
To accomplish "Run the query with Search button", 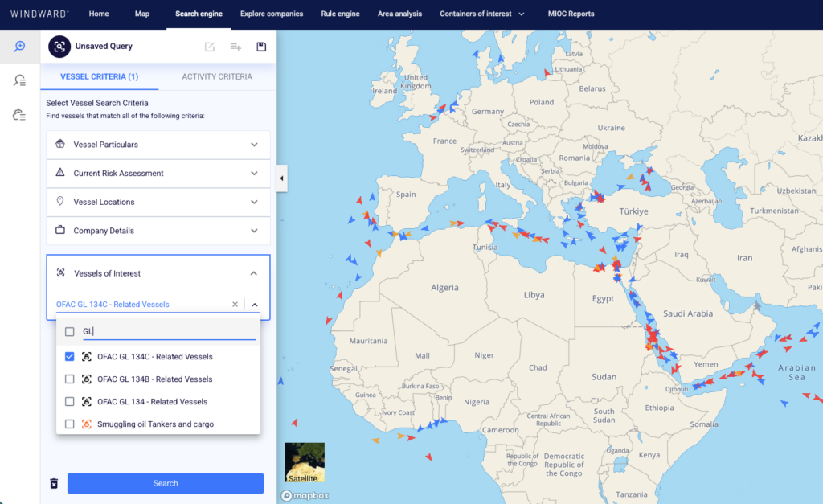I will [166, 484].
